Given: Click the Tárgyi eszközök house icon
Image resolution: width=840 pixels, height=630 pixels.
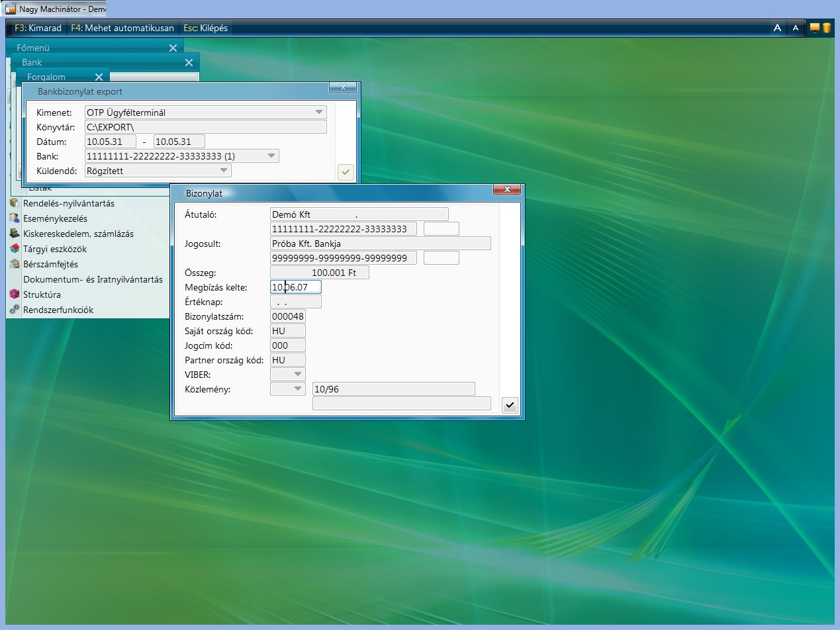Looking at the screenshot, I should click(x=15, y=249).
